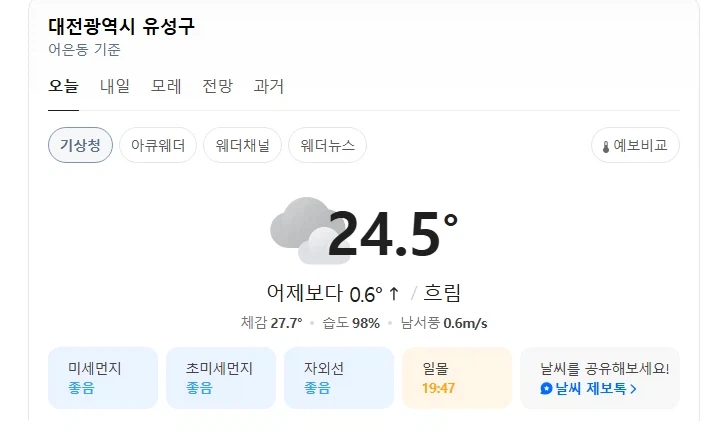Click the chat bubble icon beside 날씨 제보톡
Image resolution: width=716 pixels, height=438 pixels.
tap(546, 389)
